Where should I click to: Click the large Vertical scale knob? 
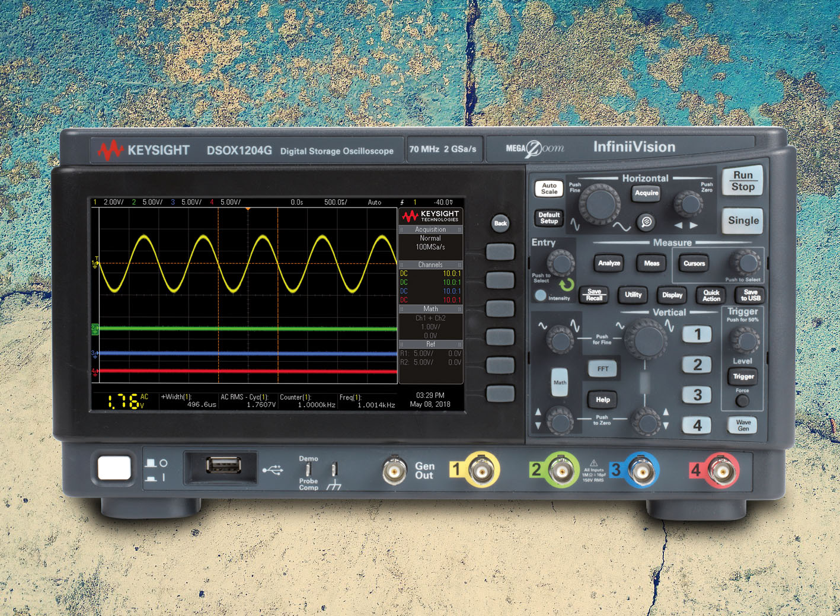[646, 339]
